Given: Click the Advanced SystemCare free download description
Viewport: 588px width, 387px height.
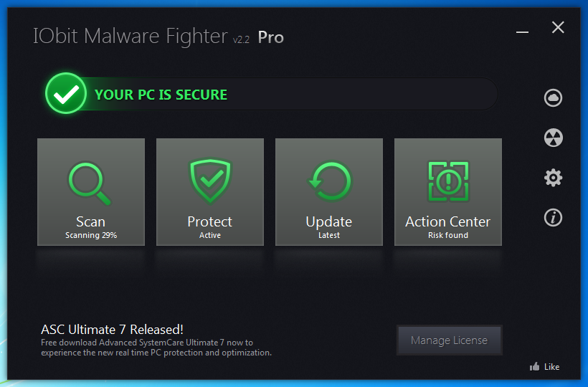Looking at the screenshot, I should tap(156, 348).
